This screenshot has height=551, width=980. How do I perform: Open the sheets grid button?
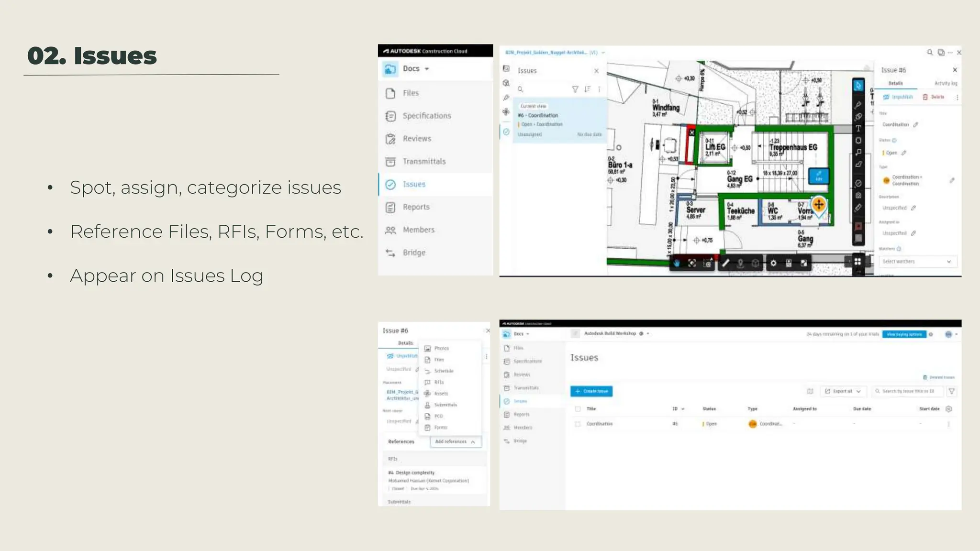(x=857, y=262)
